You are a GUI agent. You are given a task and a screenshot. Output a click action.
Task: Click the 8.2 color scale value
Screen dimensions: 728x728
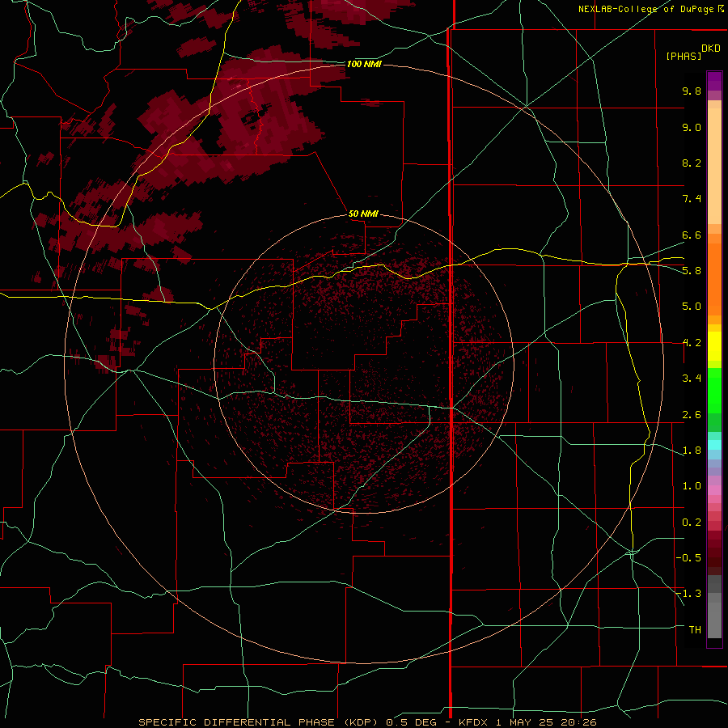tap(692, 163)
